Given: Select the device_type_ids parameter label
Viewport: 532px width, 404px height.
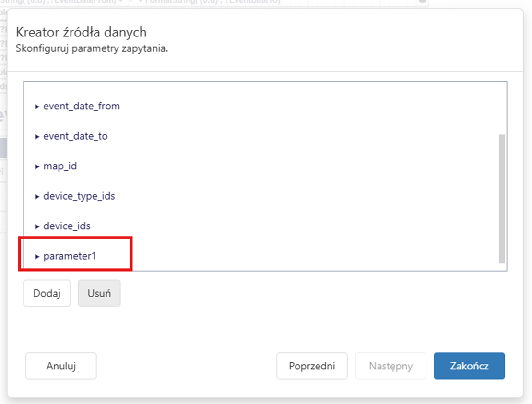Looking at the screenshot, I should click(79, 196).
